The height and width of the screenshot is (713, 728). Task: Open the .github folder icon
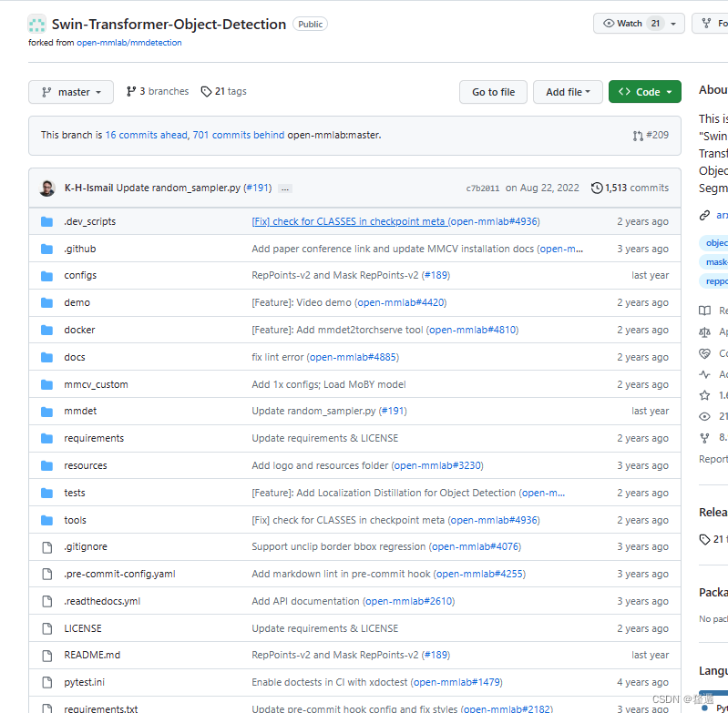click(46, 250)
